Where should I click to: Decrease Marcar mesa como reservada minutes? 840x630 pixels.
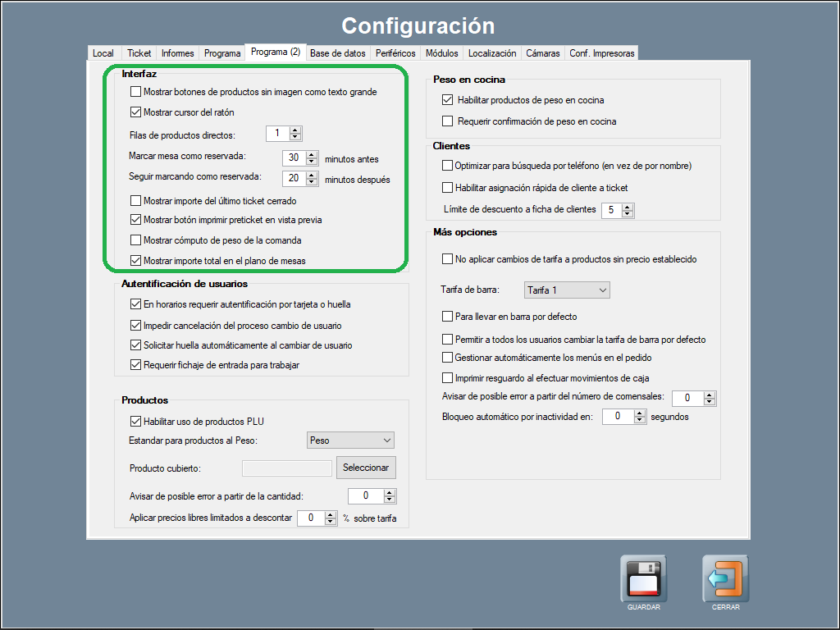pos(312,162)
